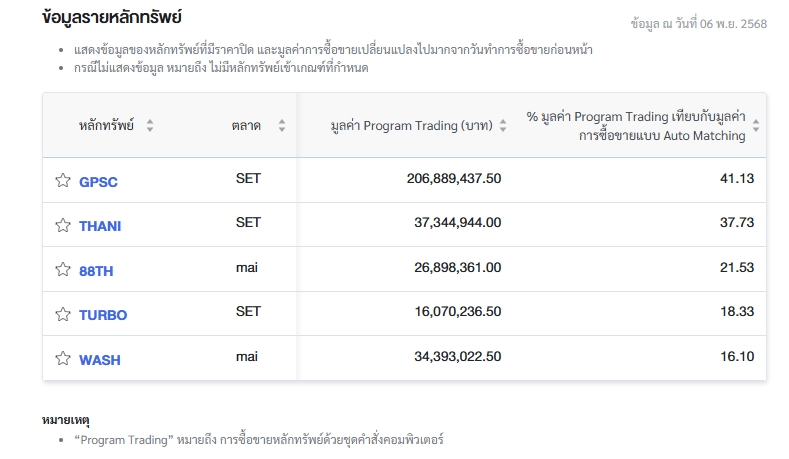Open the TURBO stock link
Screen dimensions: 789x459
103,315
